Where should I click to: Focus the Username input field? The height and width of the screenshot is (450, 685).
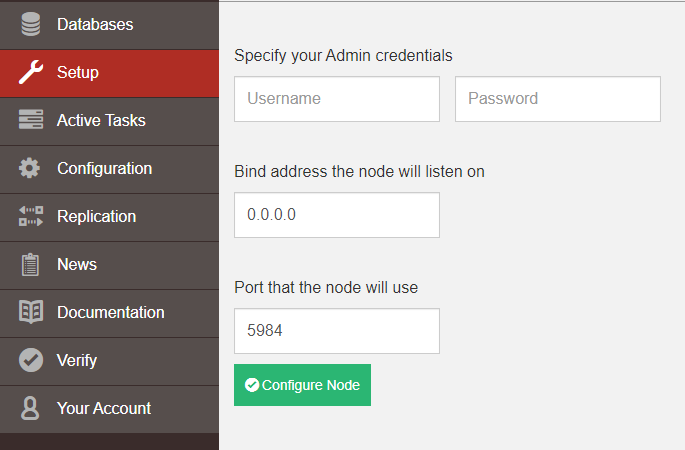(x=337, y=99)
